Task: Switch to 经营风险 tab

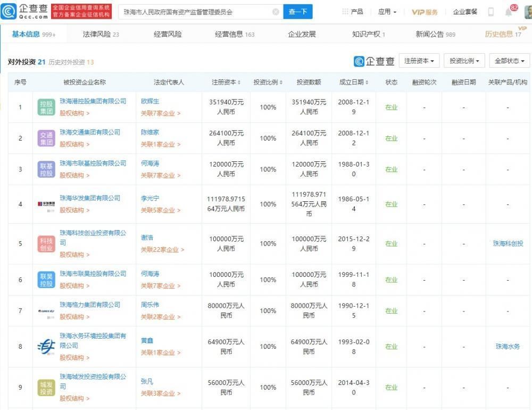Action: (x=168, y=34)
